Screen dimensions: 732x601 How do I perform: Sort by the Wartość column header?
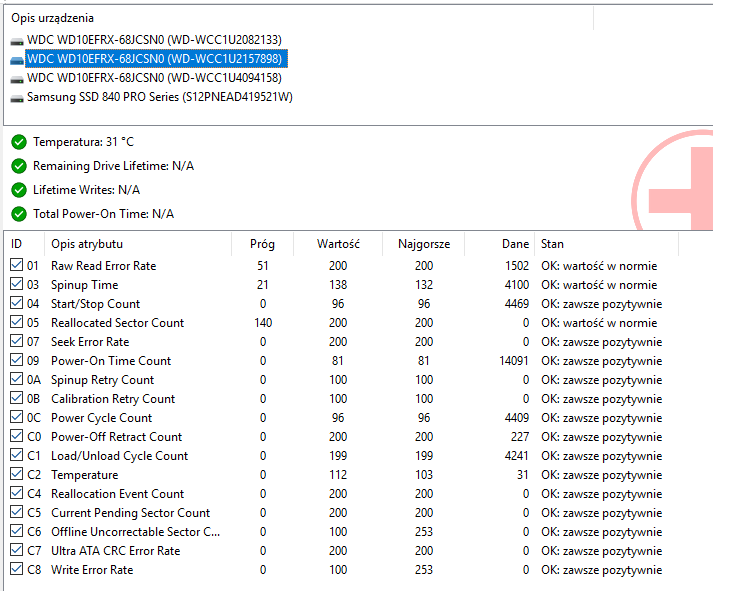[x=338, y=244]
